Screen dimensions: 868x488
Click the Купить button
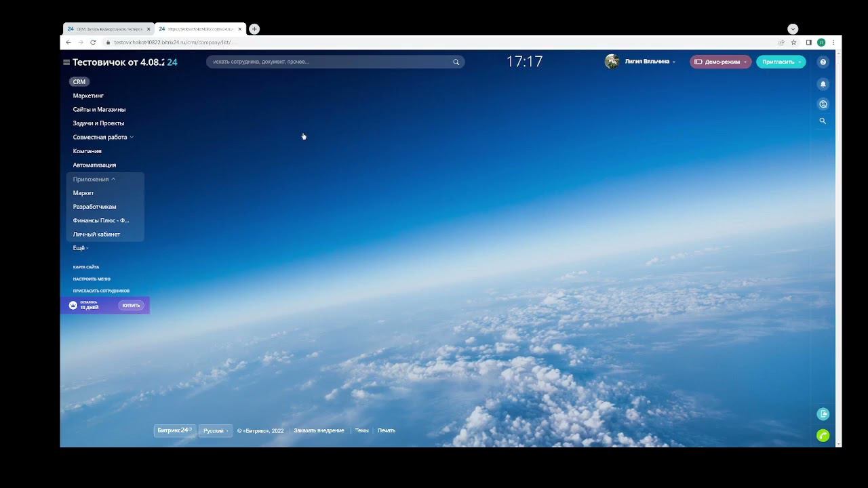[131, 305]
